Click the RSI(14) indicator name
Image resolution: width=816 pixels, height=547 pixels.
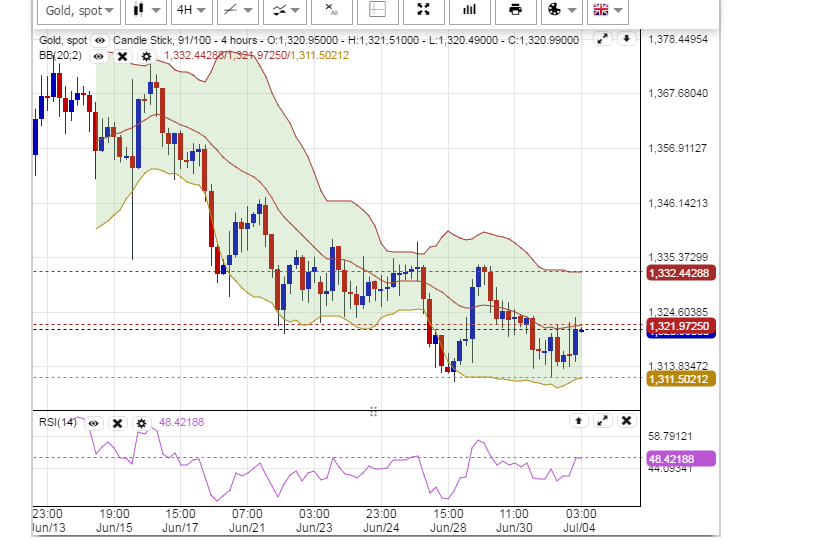coord(58,422)
